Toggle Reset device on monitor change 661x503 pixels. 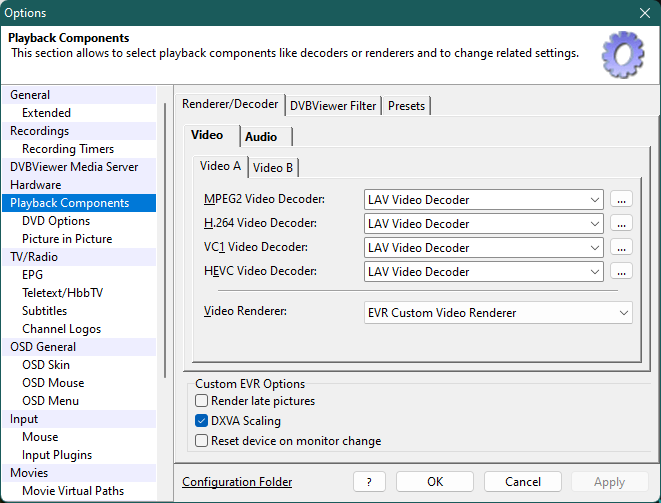(x=202, y=441)
